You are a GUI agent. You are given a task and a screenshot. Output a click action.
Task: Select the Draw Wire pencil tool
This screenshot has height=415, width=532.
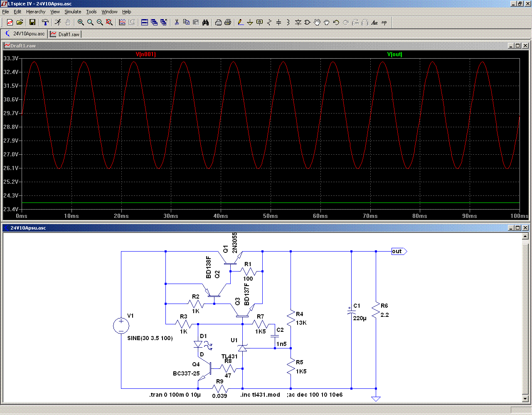(x=240, y=22)
